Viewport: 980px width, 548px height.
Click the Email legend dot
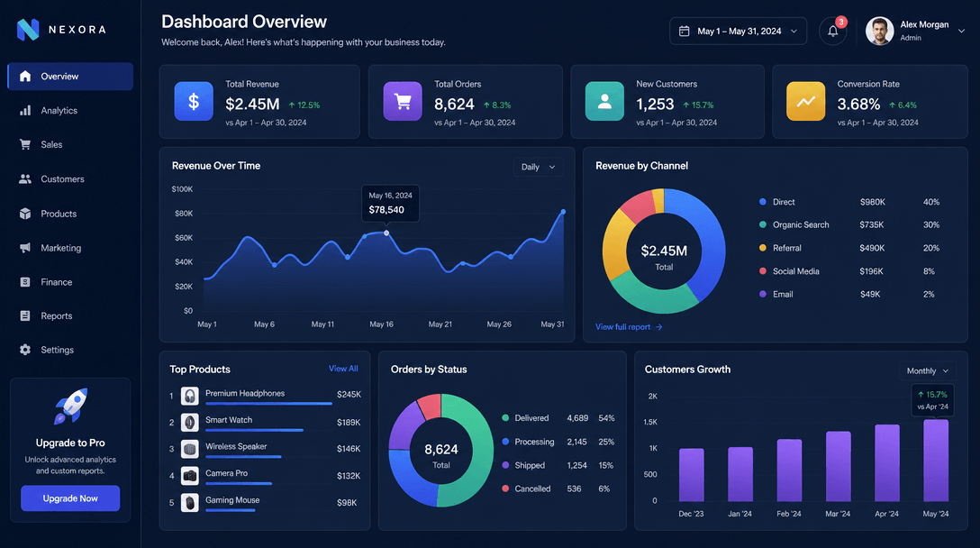click(x=763, y=294)
